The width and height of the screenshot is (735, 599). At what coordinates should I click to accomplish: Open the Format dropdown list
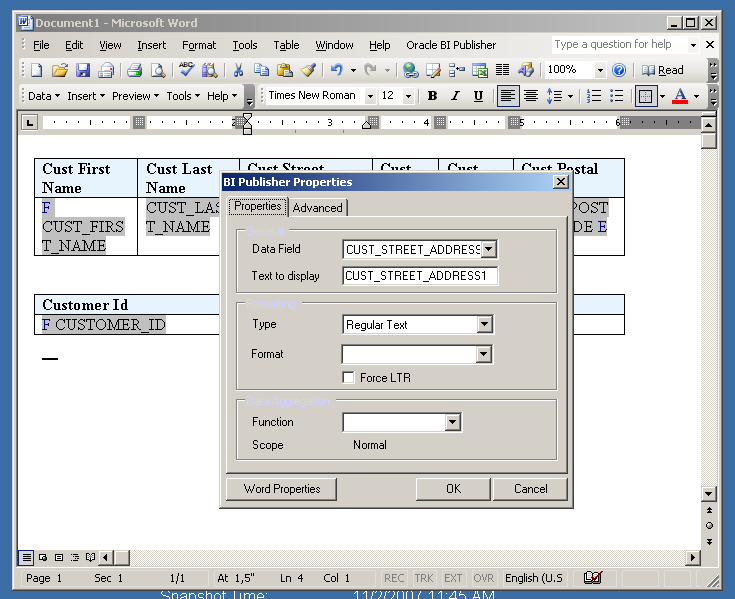(x=483, y=354)
